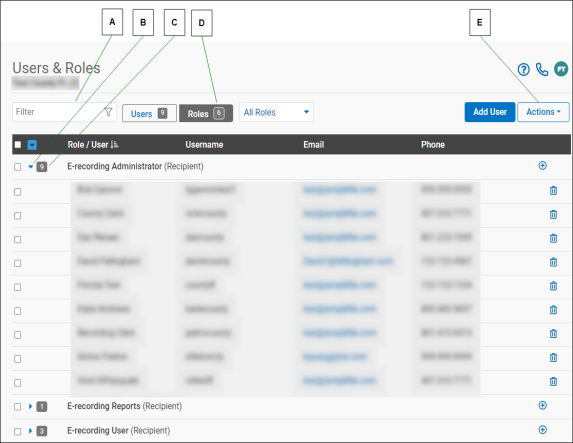The image size is (573, 443).
Task: Click sort icon beside Role / User header
Action: (x=114, y=145)
